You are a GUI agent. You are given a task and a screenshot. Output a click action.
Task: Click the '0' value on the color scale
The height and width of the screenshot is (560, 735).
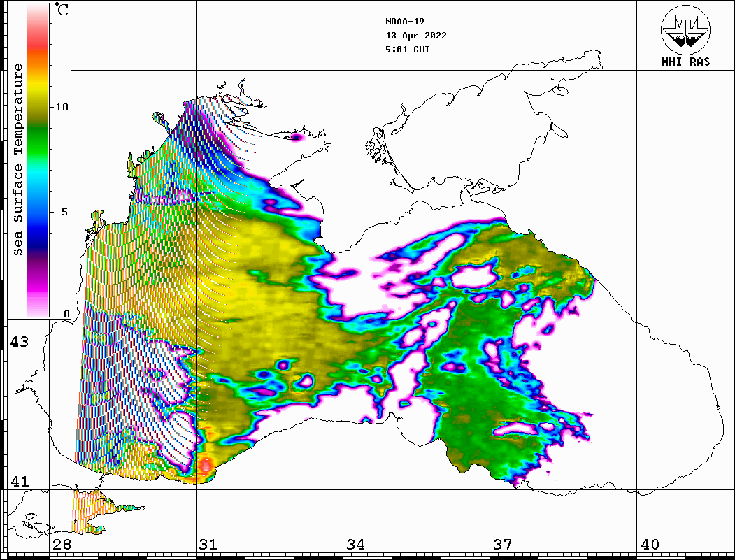click(66, 314)
